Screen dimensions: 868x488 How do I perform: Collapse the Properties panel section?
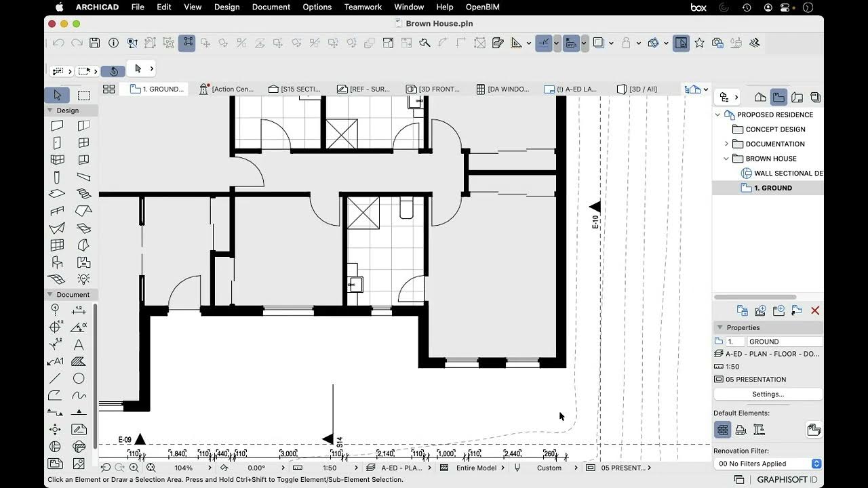pos(719,327)
